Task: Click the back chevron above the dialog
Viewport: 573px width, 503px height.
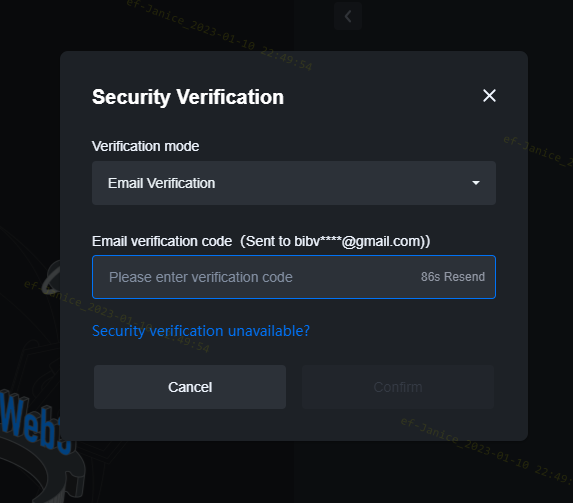Action: (348, 16)
